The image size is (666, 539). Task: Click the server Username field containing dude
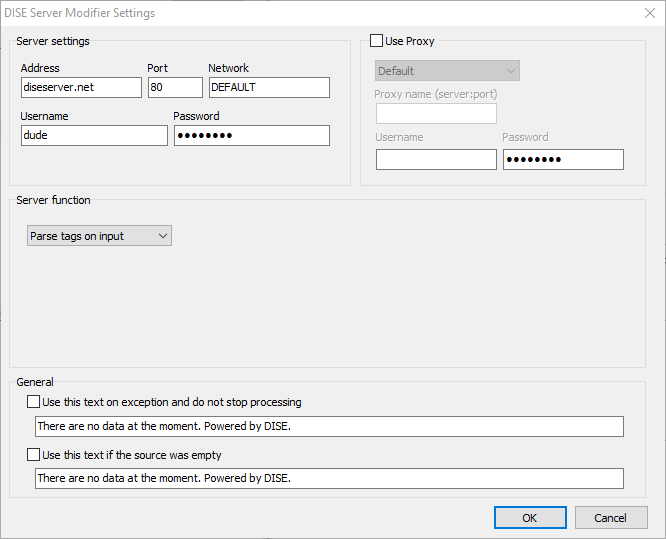pos(94,135)
